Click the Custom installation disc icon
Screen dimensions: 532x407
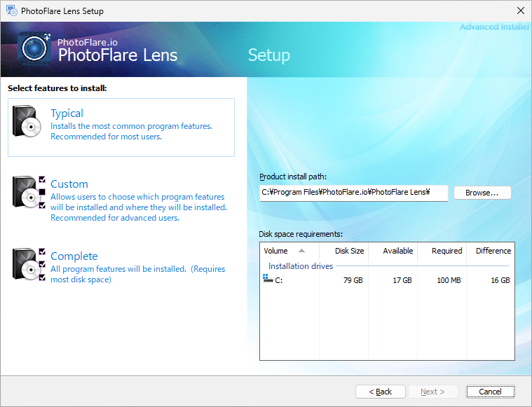29,193
